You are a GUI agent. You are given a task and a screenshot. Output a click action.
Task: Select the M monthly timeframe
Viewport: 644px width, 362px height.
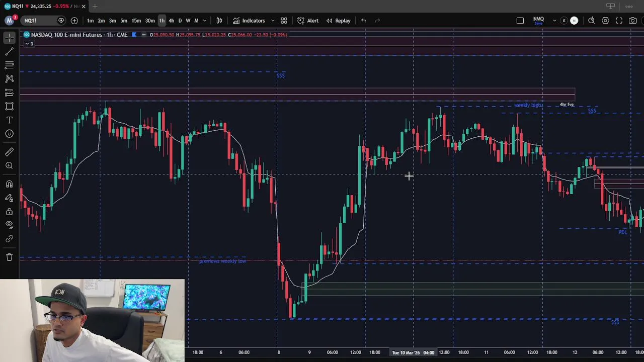[196, 21]
